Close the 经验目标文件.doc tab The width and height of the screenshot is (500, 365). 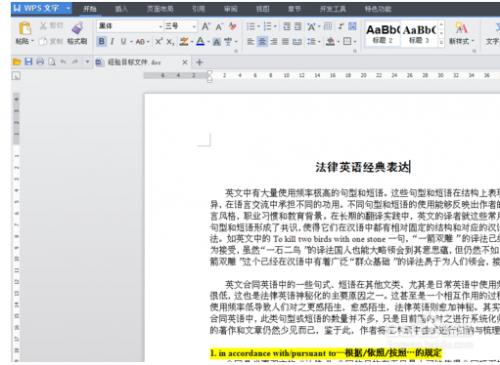click(x=185, y=62)
